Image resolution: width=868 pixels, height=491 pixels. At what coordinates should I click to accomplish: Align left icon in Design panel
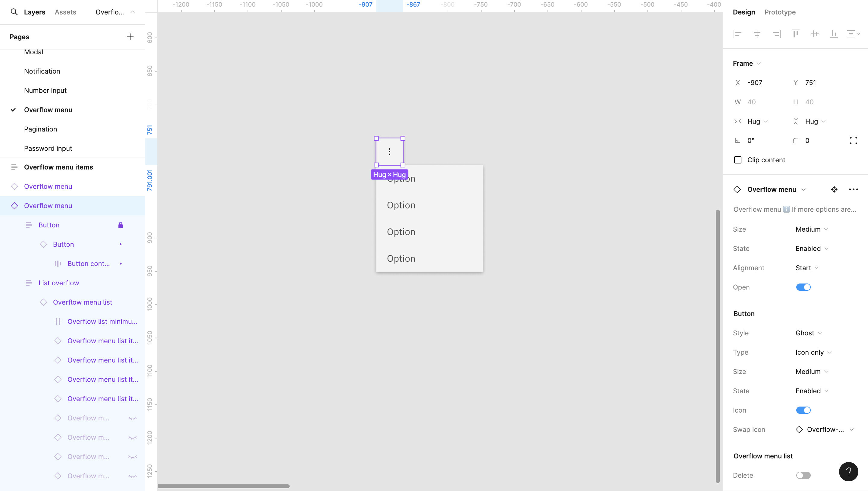737,34
